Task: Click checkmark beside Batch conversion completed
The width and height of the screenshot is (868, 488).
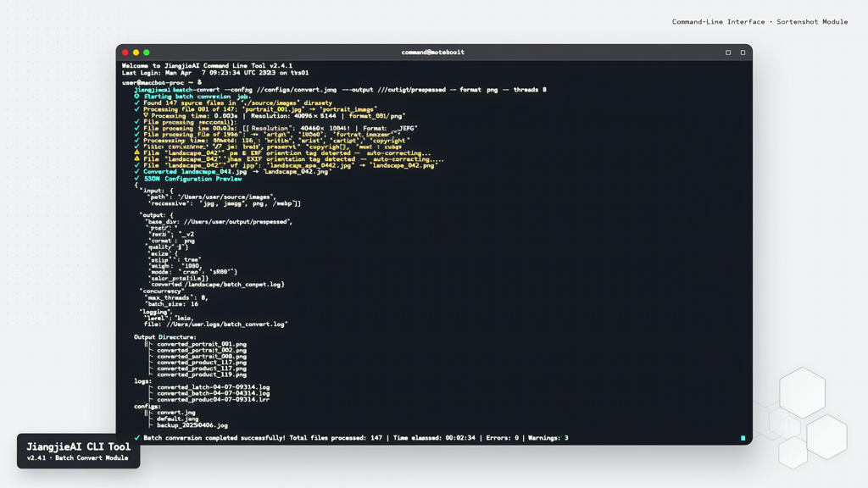Action: tap(136, 438)
